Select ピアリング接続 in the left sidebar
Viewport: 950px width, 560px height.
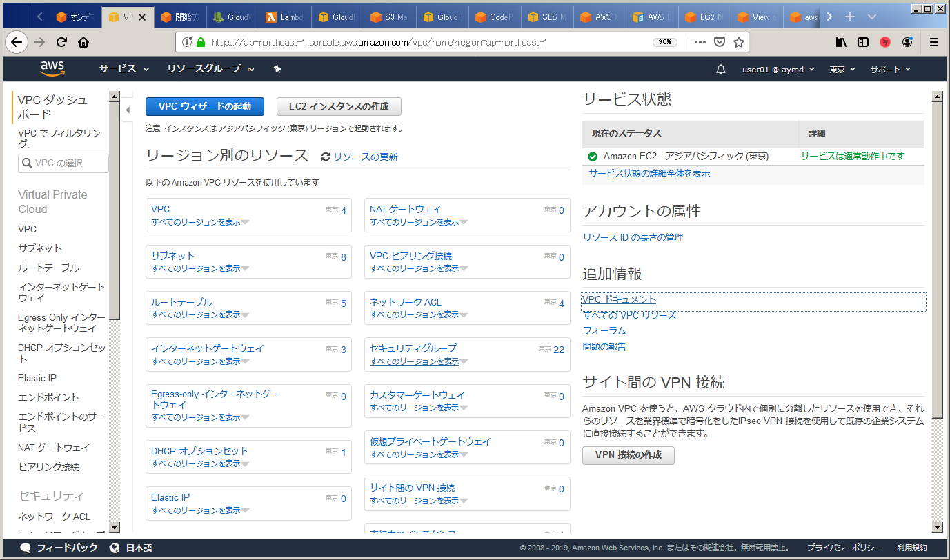[48, 467]
